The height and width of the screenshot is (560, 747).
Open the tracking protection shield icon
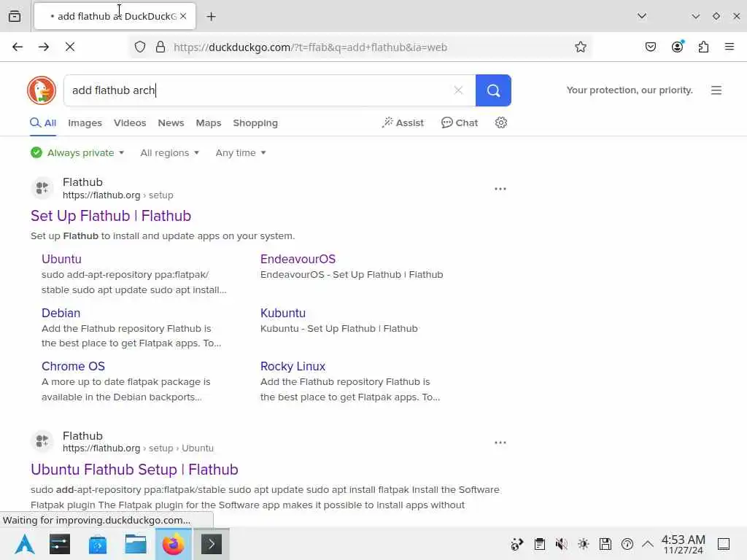(140, 47)
